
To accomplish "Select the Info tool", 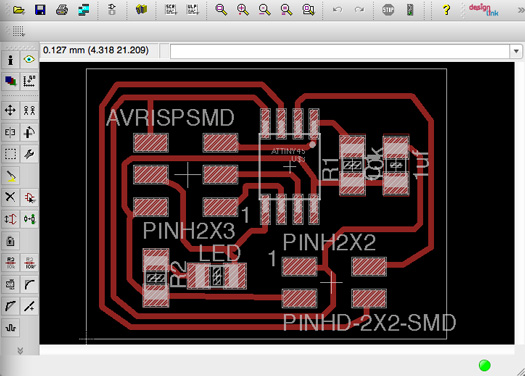I will [10, 60].
